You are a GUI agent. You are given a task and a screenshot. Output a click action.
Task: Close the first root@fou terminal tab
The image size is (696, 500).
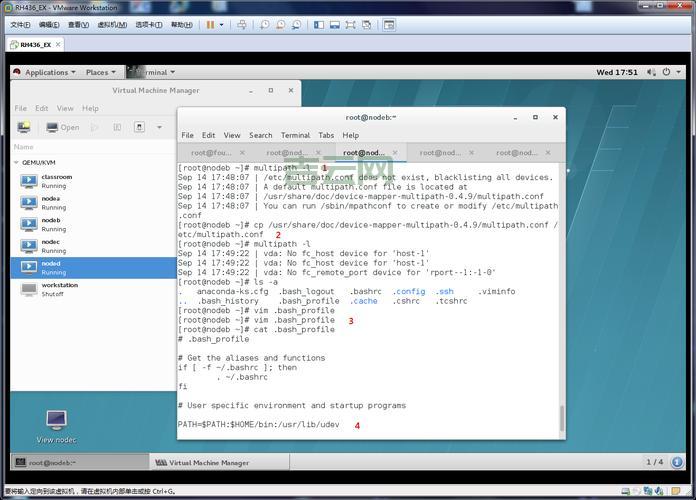coord(242,153)
